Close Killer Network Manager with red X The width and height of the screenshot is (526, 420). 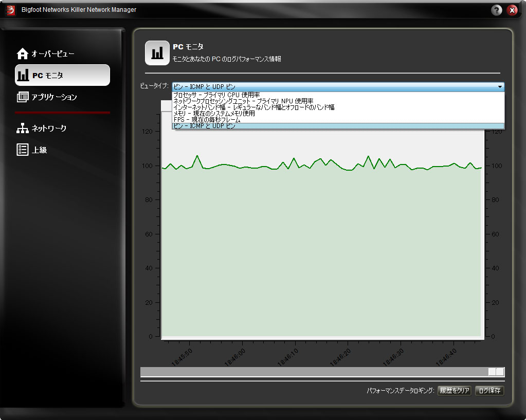[512, 10]
